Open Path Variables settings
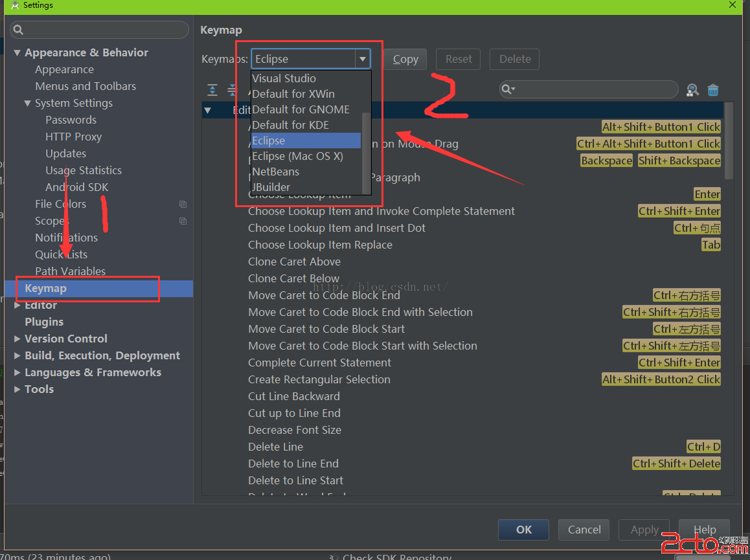This screenshot has width=750, height=560. 71,271
